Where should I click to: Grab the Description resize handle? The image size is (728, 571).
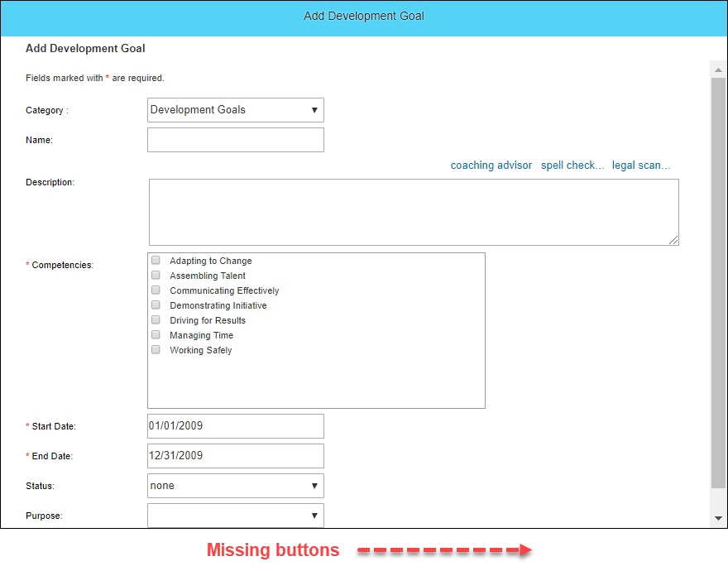click(673, 240)
